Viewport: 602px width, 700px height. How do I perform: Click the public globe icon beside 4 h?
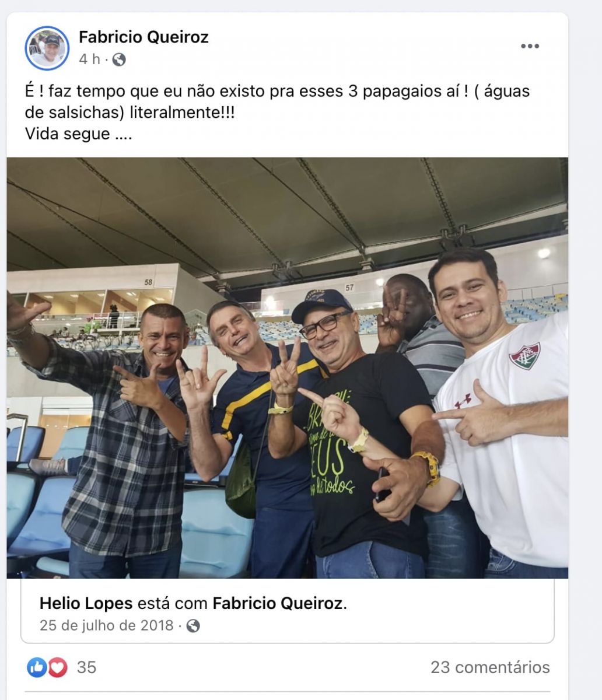click(x=119, y=60)
